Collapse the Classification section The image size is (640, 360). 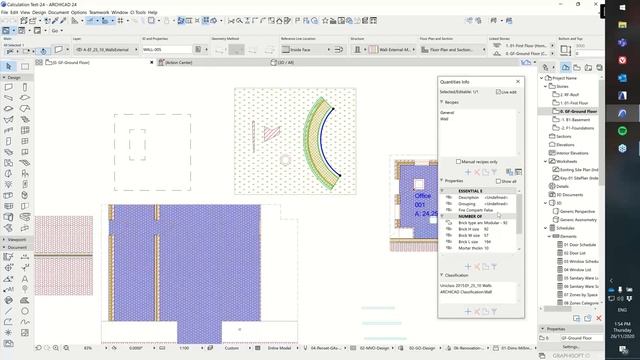pos(442,275)
